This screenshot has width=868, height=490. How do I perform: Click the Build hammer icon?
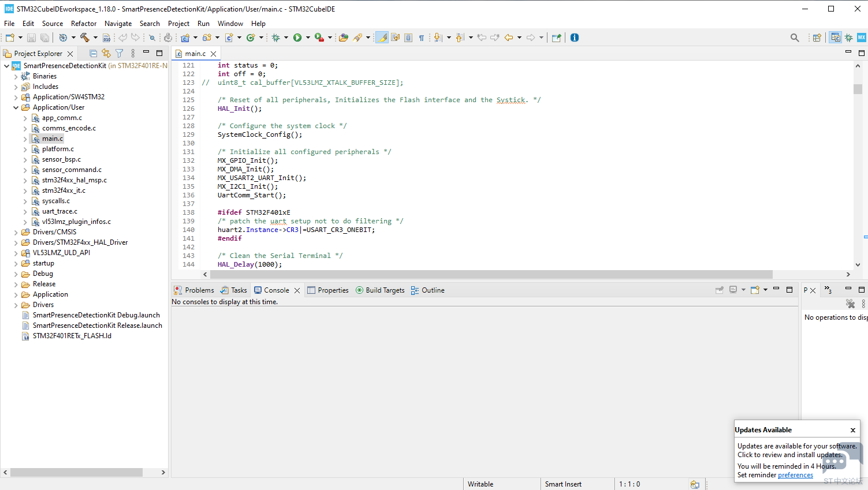coord(84,38)
